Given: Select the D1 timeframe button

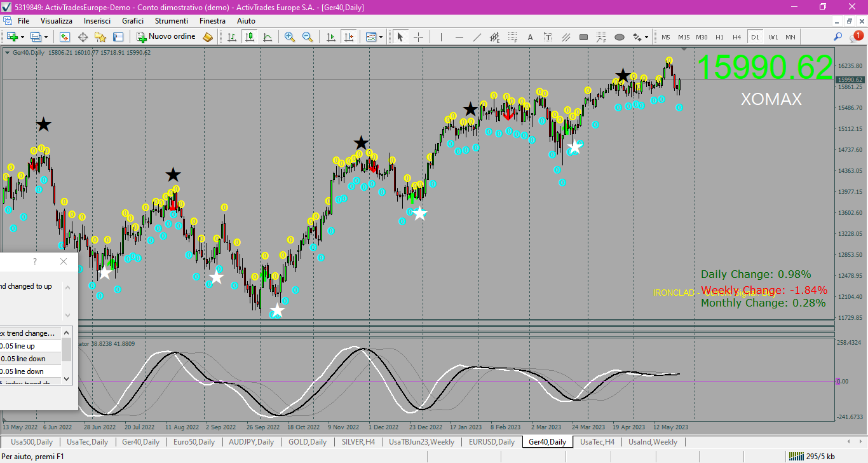Looking at the screenshot, I should 755,37.
